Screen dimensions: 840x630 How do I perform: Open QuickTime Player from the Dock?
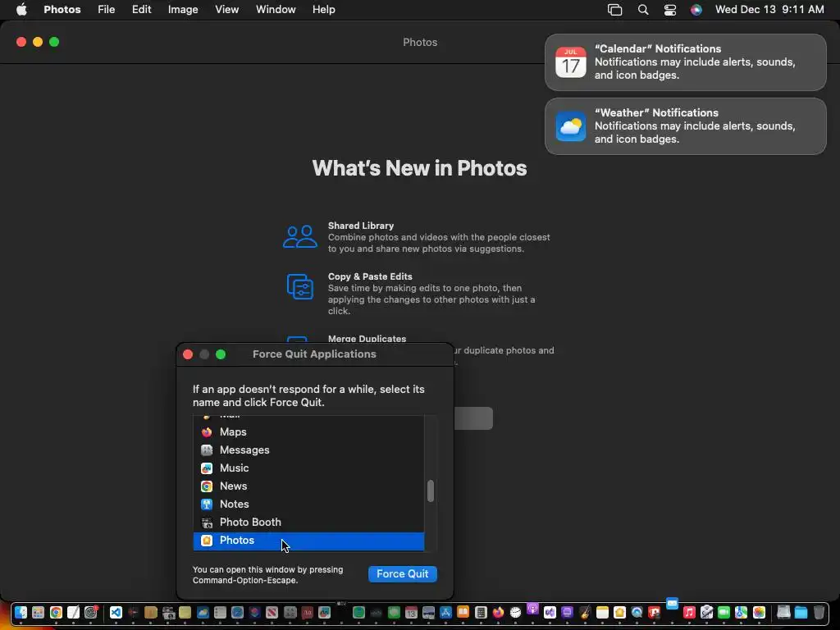637,612
